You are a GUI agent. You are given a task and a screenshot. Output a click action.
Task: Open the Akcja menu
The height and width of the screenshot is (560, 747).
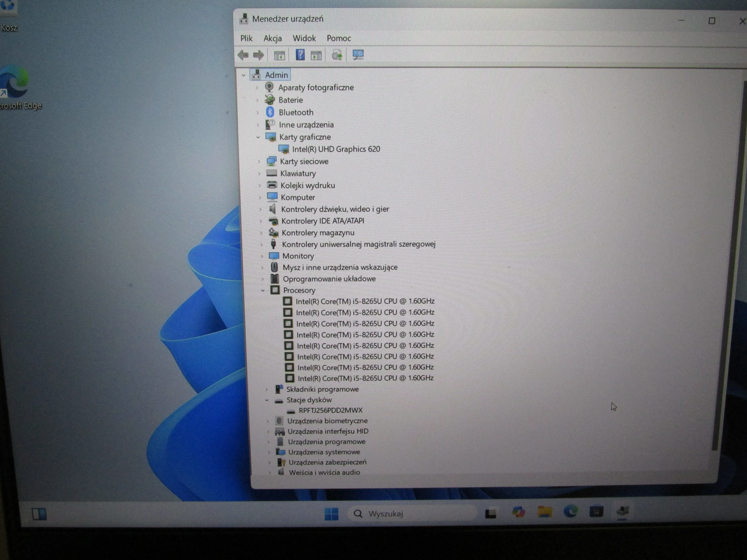coord(273,38)
